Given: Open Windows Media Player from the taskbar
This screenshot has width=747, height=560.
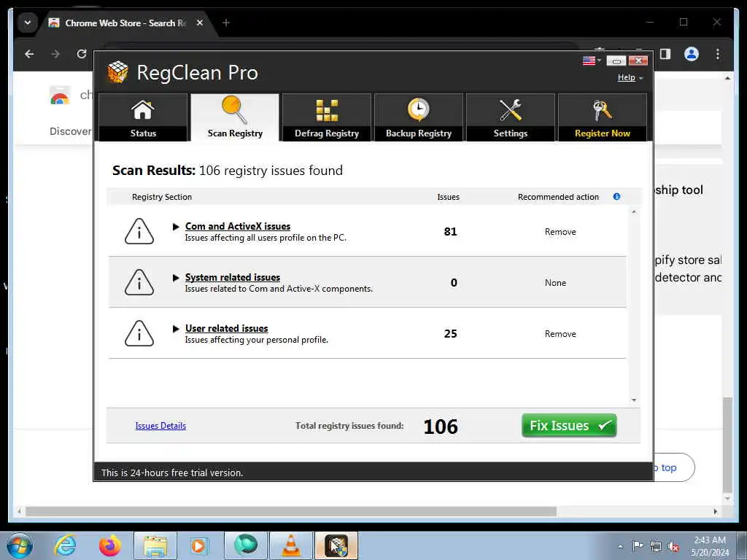Looking at the screenshot, I should click(x=198, y=545).
